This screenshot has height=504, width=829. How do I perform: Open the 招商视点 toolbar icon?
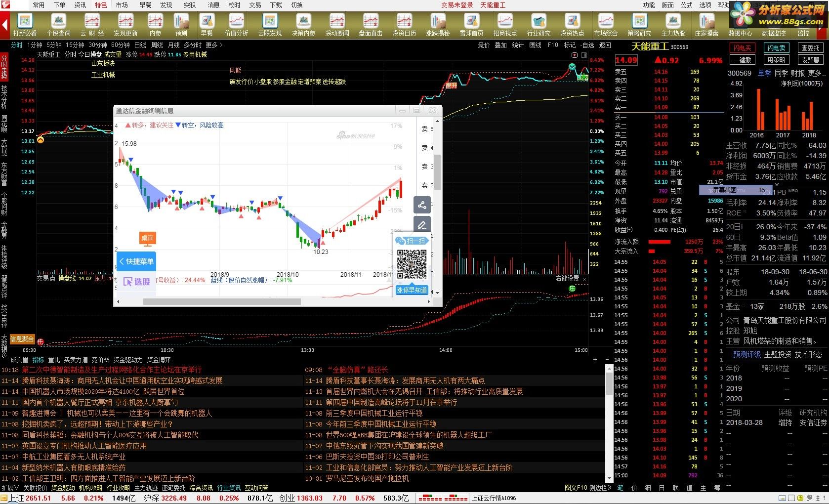pos(505,25)
